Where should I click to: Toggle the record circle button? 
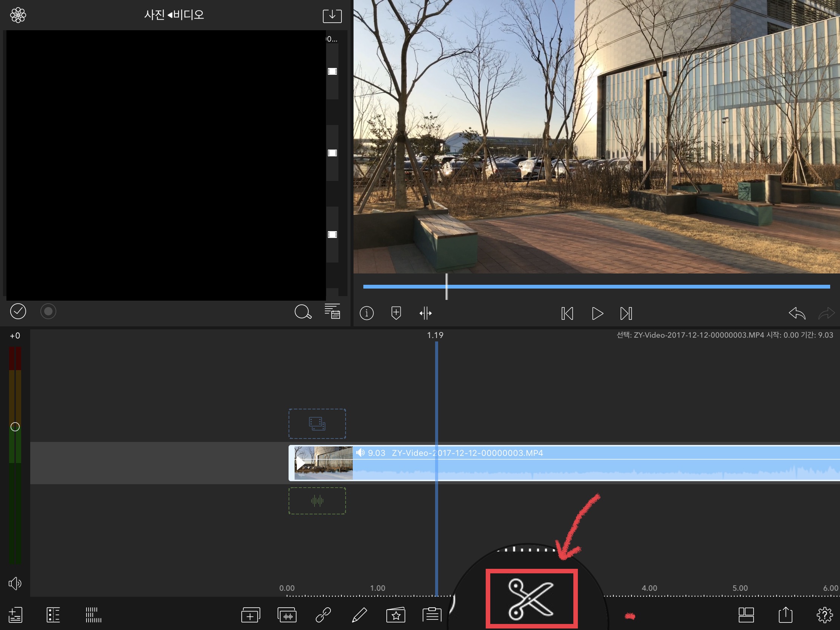[48, 311]
